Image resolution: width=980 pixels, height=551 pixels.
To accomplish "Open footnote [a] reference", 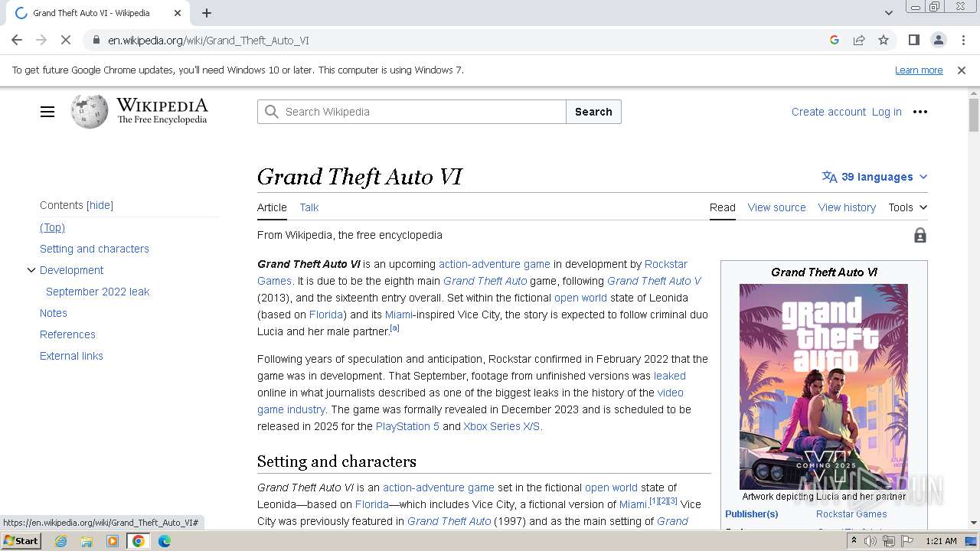I will coord(395,328).
